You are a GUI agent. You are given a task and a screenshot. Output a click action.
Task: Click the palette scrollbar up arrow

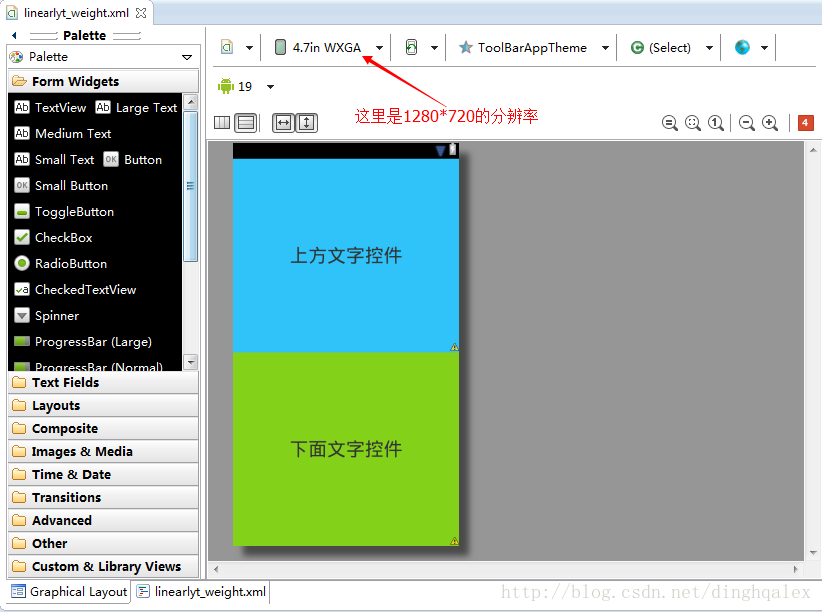tap(191, 102)
